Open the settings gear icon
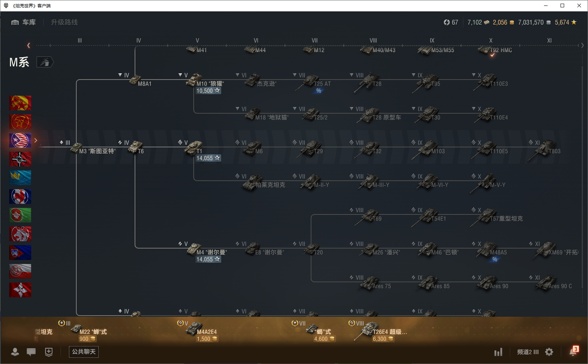 [549, 352]
